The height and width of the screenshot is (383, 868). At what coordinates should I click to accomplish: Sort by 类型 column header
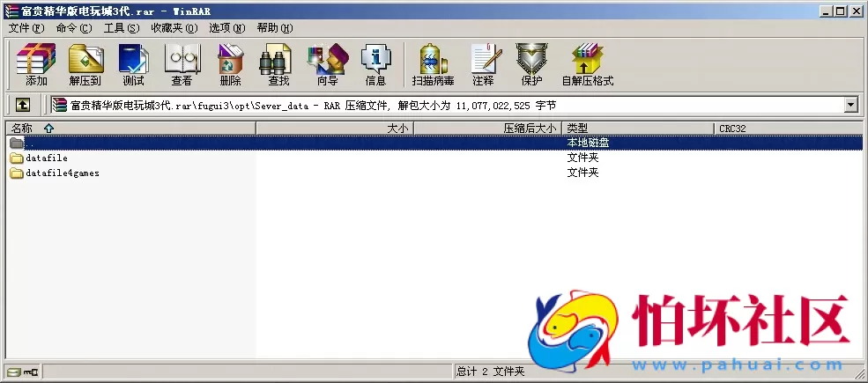coord(638,129)
